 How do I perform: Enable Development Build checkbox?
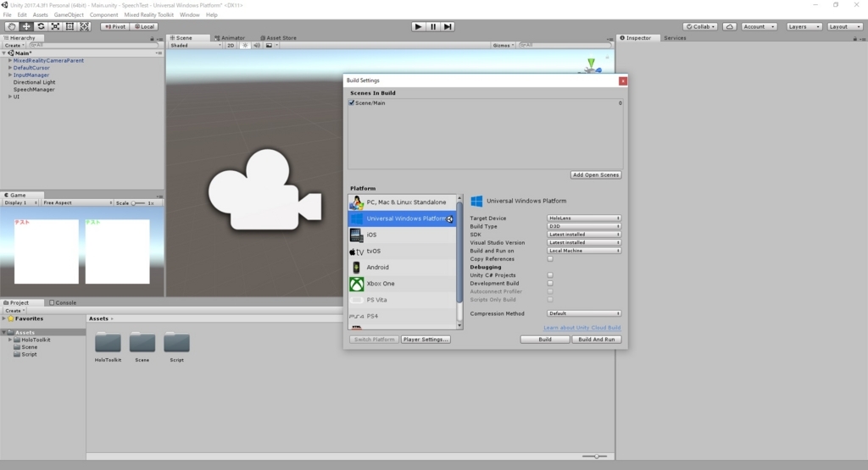click(x=550, y=283)
